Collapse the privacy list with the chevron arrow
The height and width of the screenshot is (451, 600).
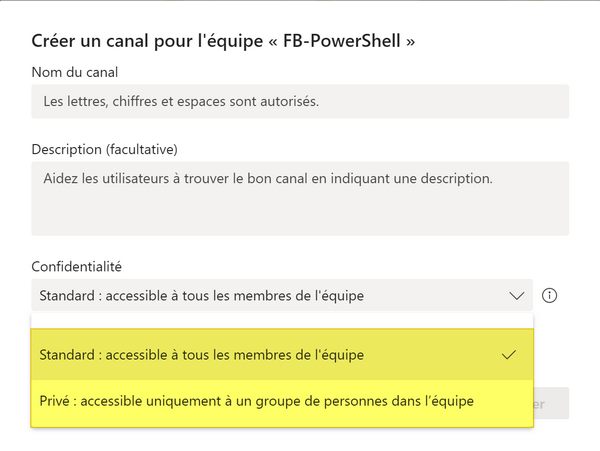tap(516, 296)
